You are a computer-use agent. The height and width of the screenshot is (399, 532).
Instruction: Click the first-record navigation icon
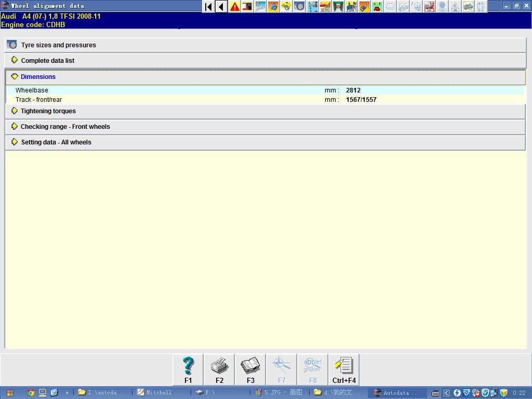click(208, 6)
